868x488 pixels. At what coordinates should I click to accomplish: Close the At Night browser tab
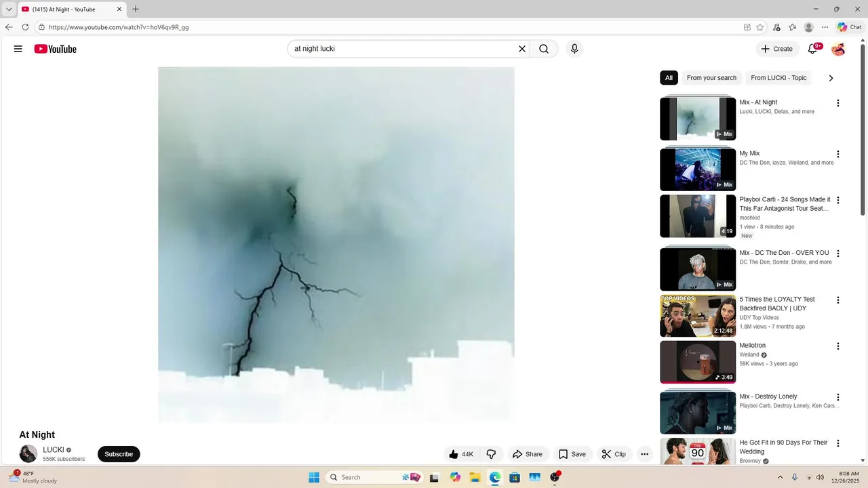[119, 9]
